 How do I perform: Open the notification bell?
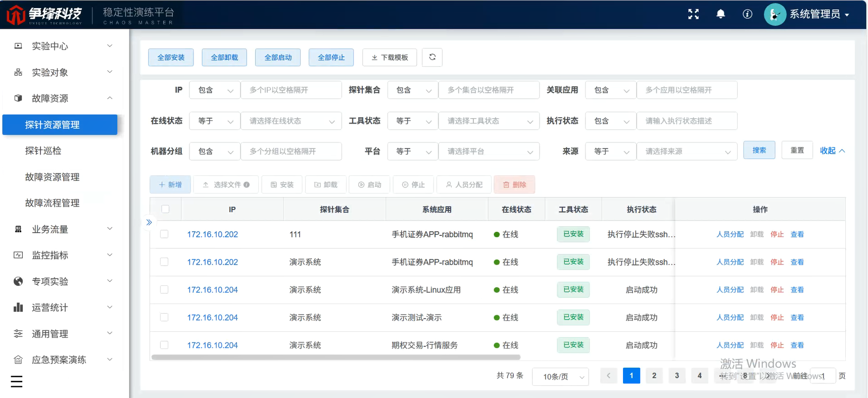pyautogui.click(x=720, y=14)
